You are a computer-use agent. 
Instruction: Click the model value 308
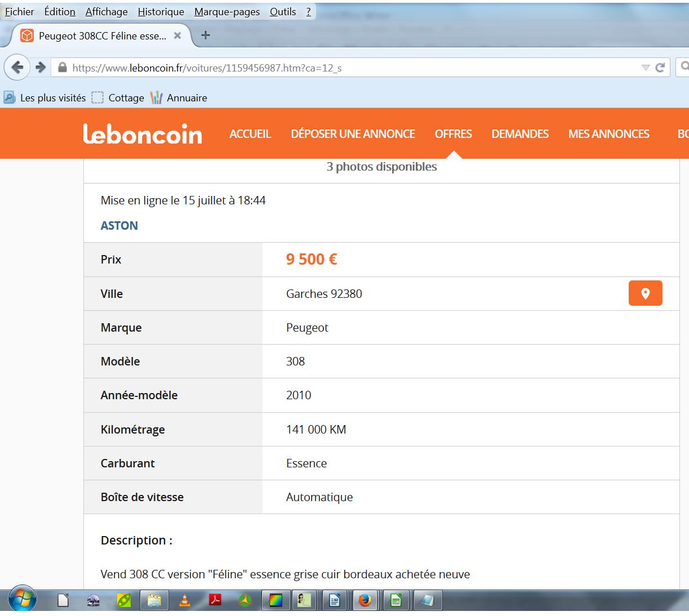click(x=295, y=361)
